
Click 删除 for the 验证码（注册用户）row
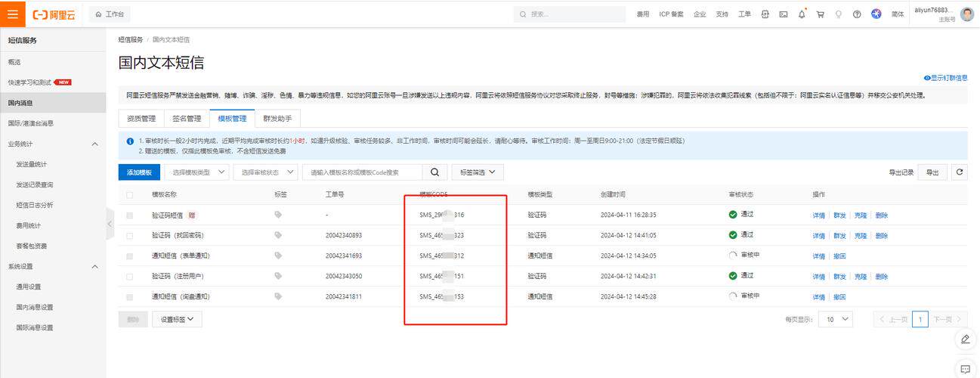coord(882,277)
